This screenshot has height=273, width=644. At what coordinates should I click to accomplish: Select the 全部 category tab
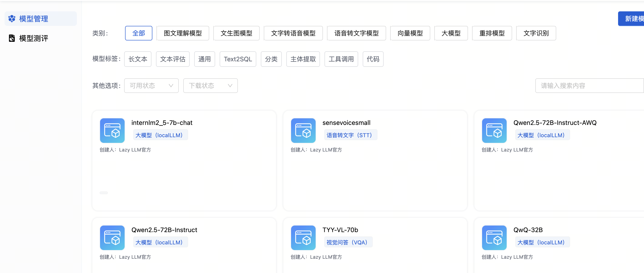(x=138, y=33)
